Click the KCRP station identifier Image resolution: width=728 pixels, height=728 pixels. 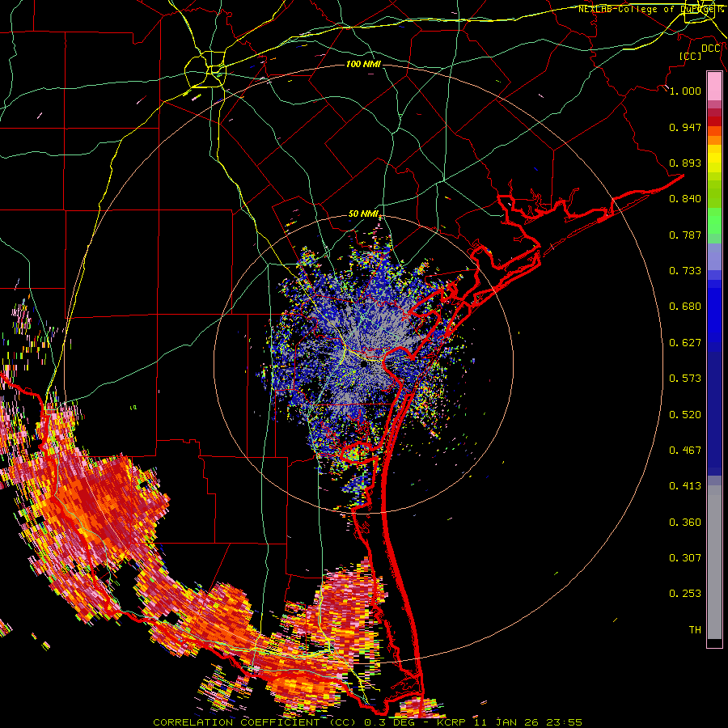point(453,722)
